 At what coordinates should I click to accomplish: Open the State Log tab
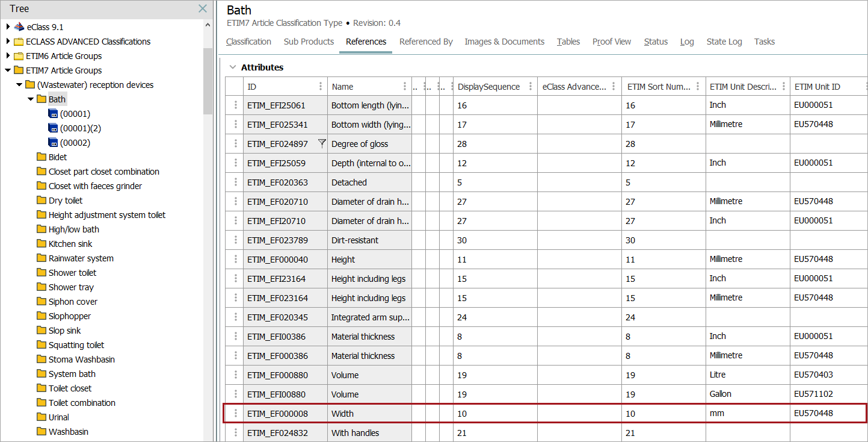[x=724, y=42]
